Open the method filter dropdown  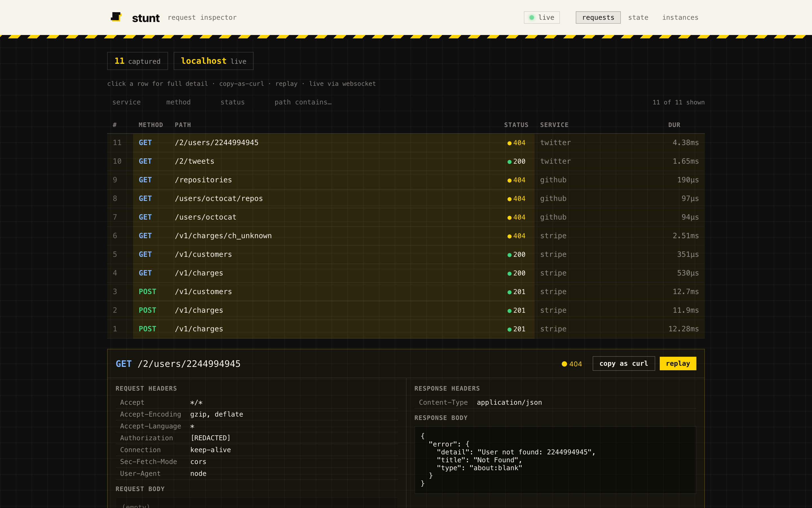pos(186,102)
